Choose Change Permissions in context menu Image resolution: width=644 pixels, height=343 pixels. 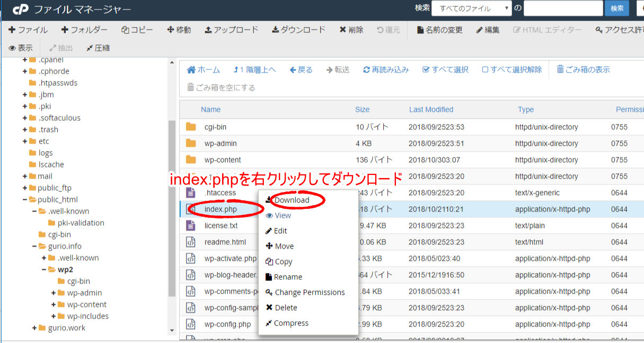pyautogui.click(x=309, y=292)
